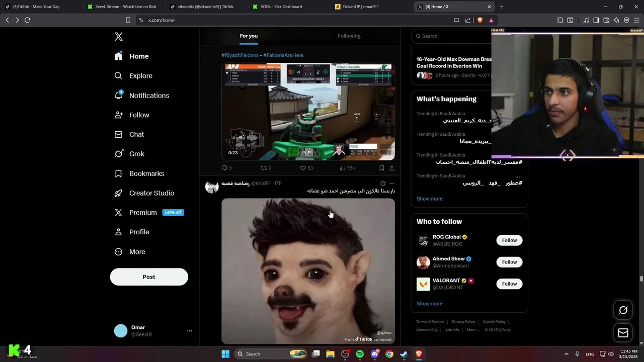Follow VALORANT

tap(509, 284)
